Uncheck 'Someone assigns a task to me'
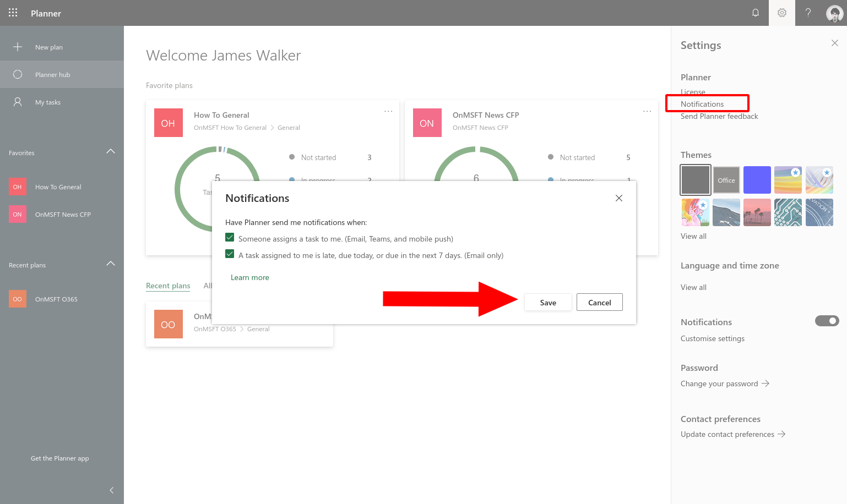This screenshot has width=847, height=504. [x=230, y=238]
